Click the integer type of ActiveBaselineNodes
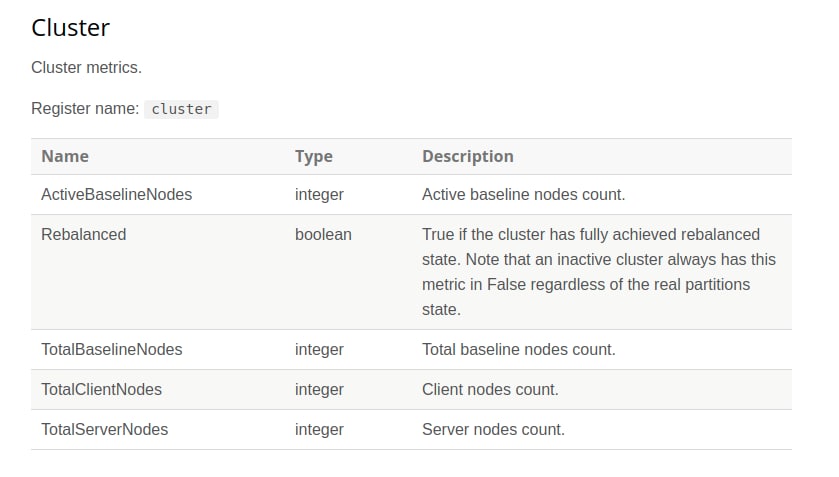839x477 pixels. 319,194
